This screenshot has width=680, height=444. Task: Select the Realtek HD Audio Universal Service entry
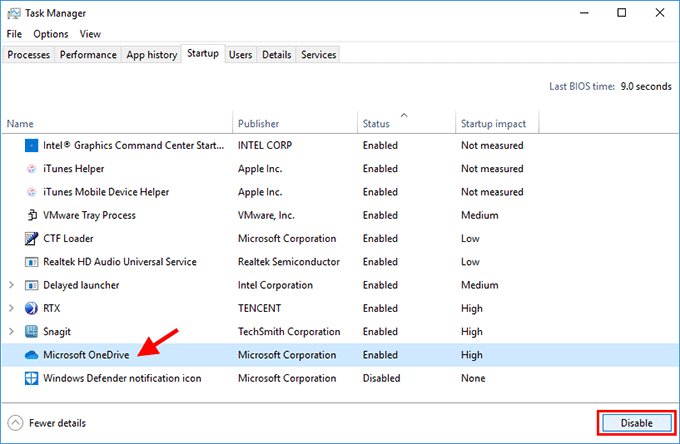(120, 262)
